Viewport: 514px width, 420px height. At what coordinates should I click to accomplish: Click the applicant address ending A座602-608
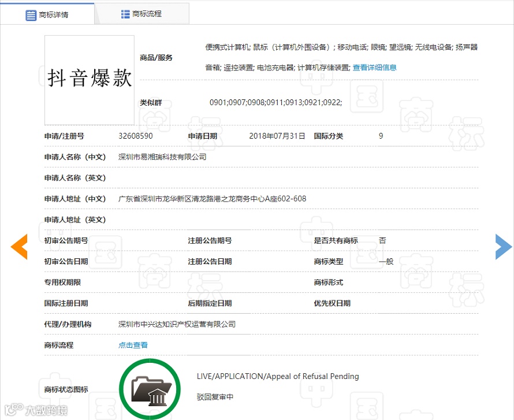[x=212, y=199]
